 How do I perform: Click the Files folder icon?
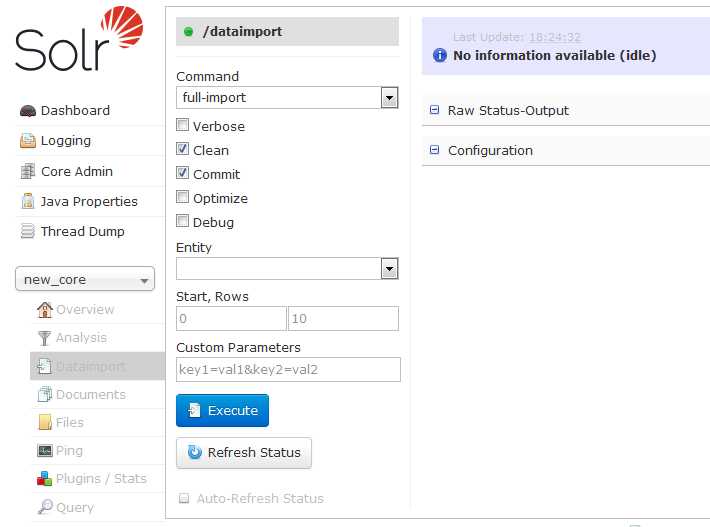point(45,422)
